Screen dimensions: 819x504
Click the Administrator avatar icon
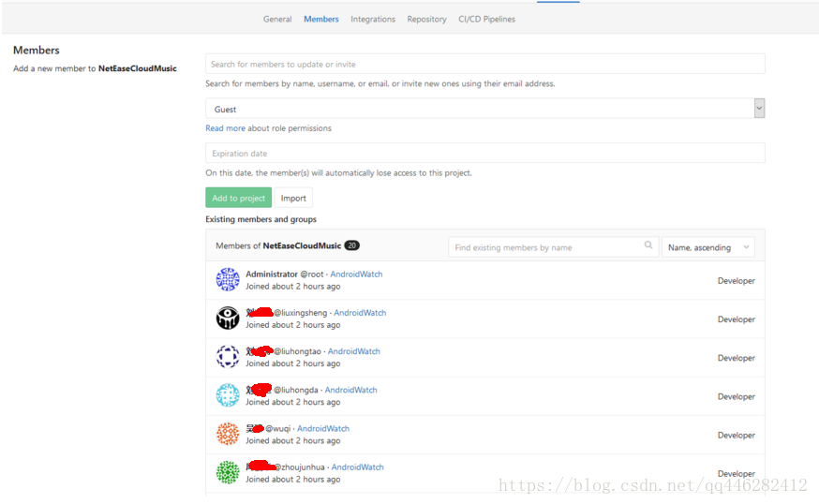coord(228,279)
